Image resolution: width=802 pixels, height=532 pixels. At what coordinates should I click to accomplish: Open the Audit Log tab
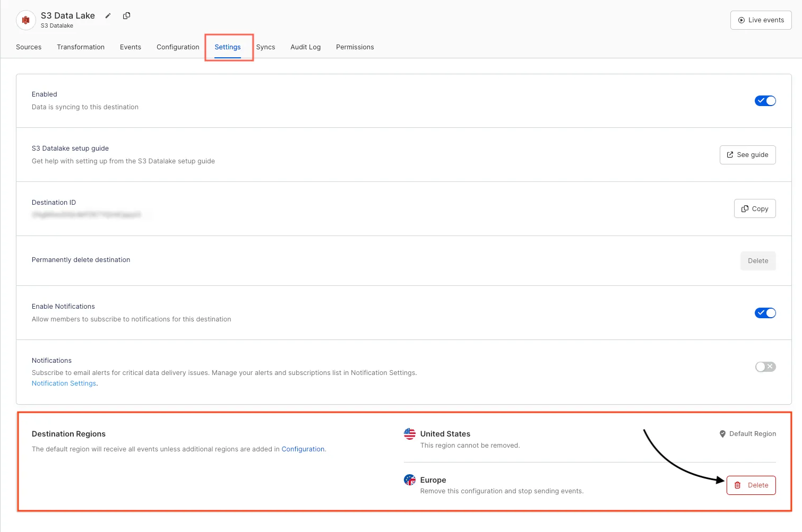pyautogui.click(x=306, y=47)
